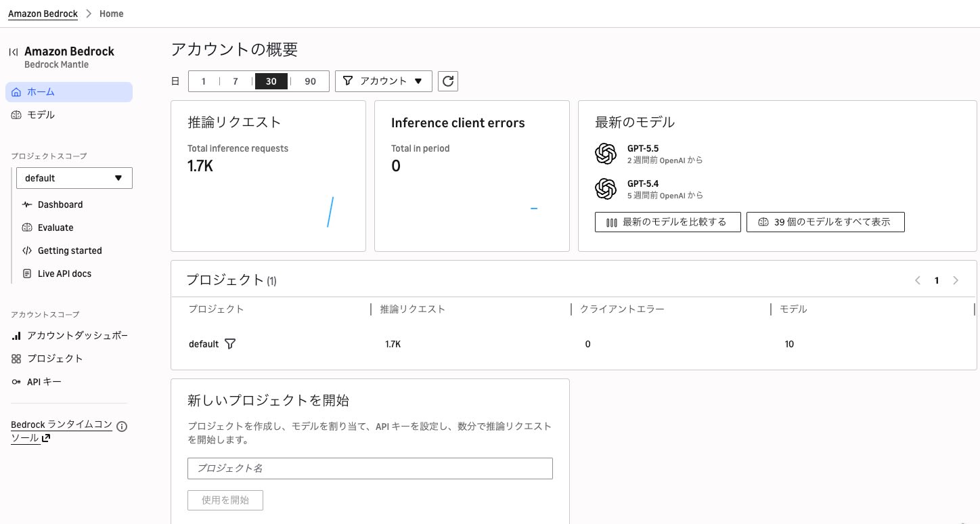Image resolution: width=980 pixels, height=524 pixels.
Task: Go to the previous projects page arrow
Action: pos(918,280)
